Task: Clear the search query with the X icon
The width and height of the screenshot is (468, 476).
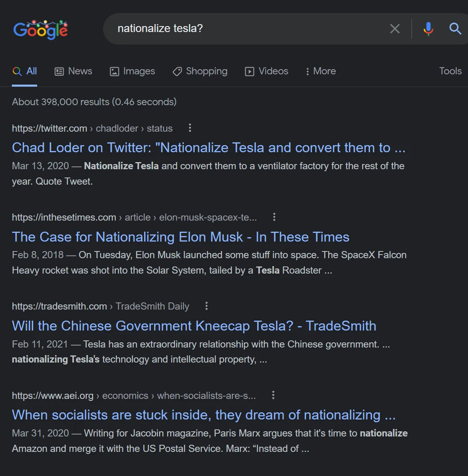Action: click(395, 29)
